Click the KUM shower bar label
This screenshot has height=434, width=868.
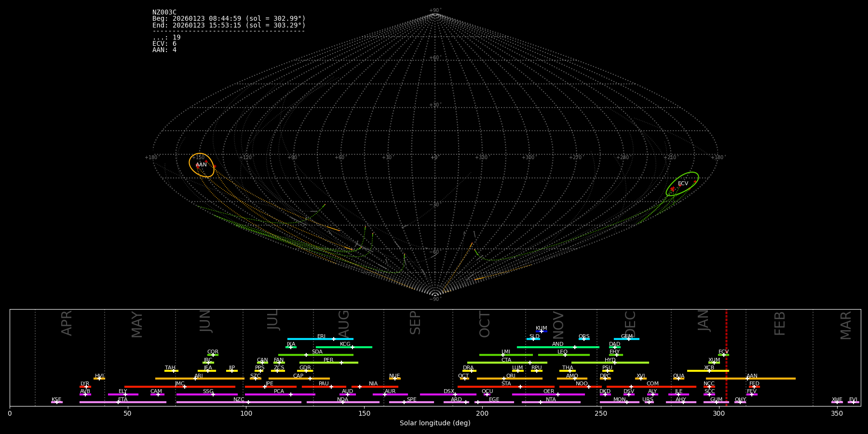pos(542,328)
